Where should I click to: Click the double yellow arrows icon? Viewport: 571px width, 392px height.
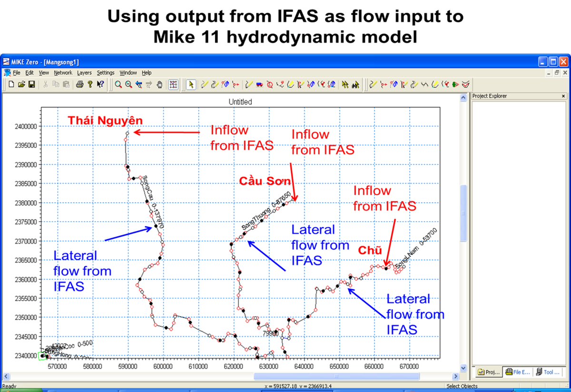click(x=345, y=84)
